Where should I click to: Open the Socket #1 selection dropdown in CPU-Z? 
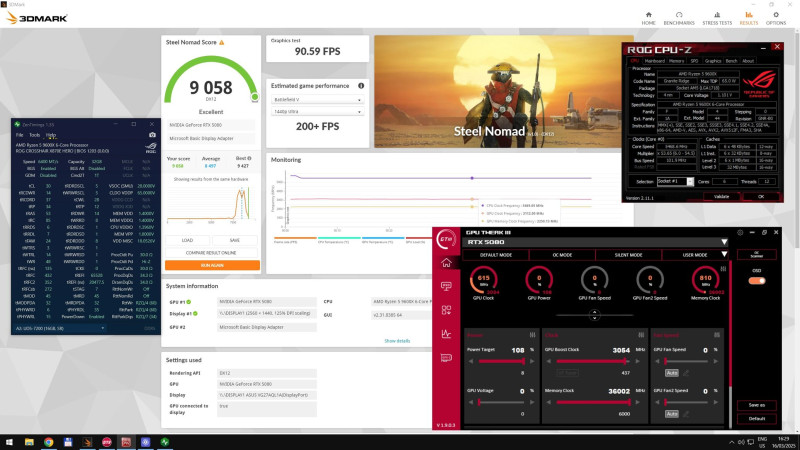(x=675, y=181)
